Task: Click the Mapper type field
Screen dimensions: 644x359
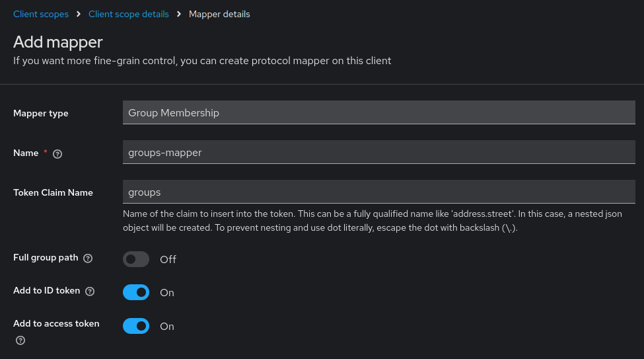Action: click(x=378, y=112)
